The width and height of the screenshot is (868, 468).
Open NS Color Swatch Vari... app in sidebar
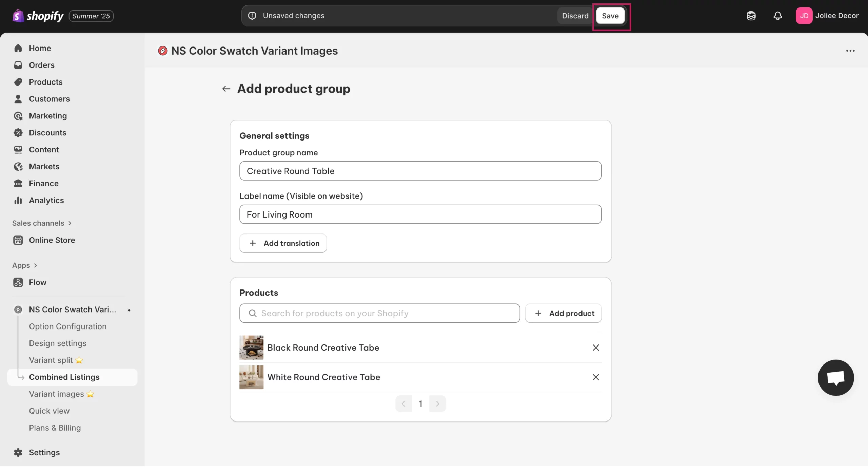72,310
